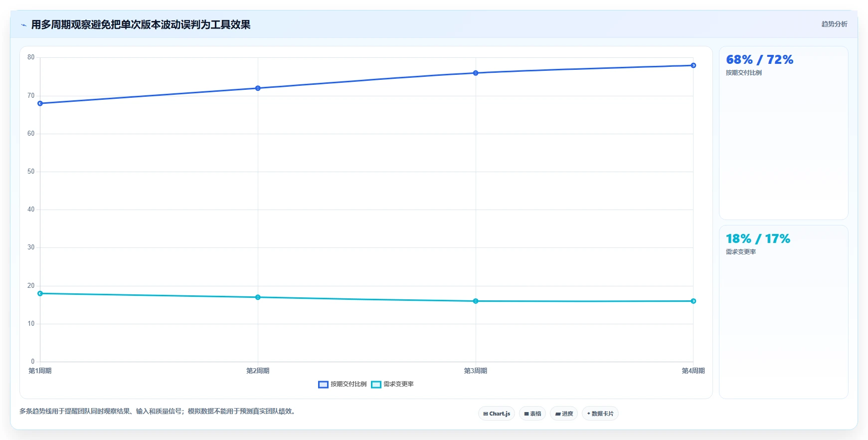This screenshot has width=868, height=440.
Task: Click the Chart.js chip
Action: click(497, 414)
